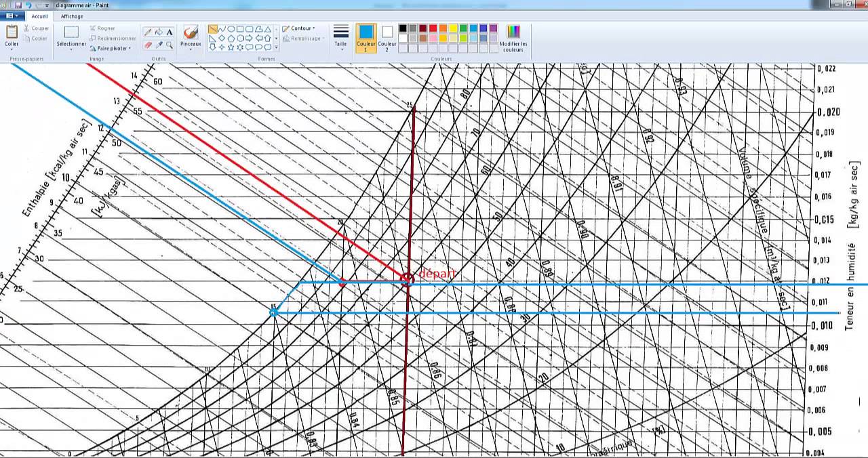Open the Taille line size dropdown
868x458 pixels.
[341, 37]
